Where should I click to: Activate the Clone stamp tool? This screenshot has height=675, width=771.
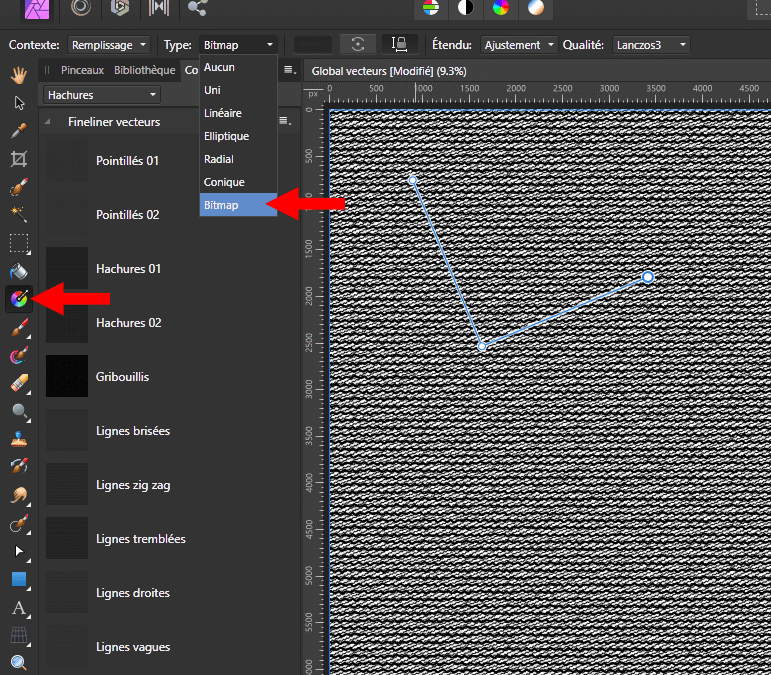click(18, 438)
